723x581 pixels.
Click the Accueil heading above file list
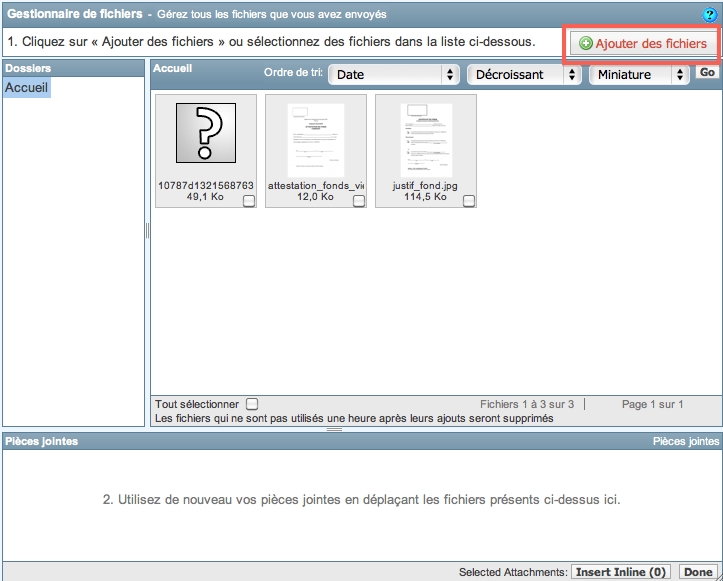tap(172, 69)
